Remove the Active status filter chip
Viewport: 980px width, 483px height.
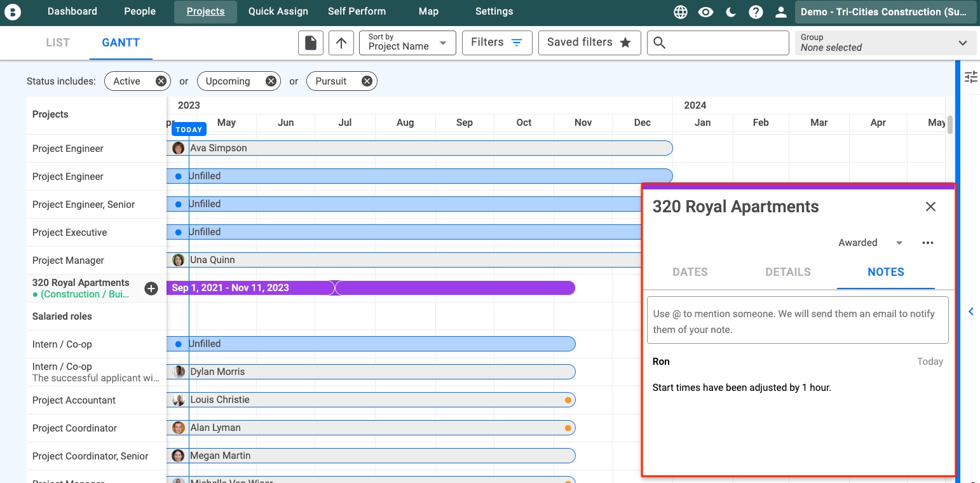click(161, 81)
